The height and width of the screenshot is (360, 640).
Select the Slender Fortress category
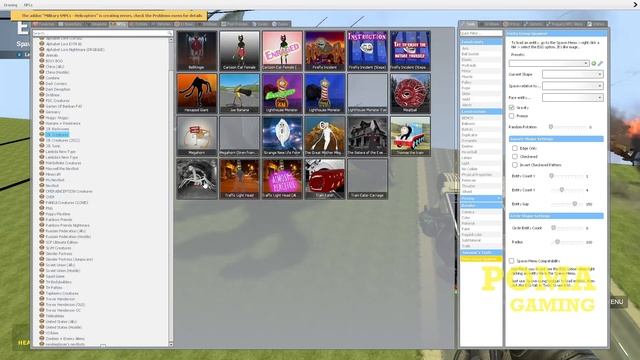(x=59, y=253)
